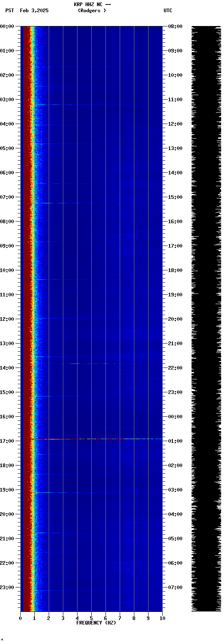The width and height of the screenshot is (224, 644).
Task: Click the 05:00 UTC label on right axis
Action: [x=175, y=539]
